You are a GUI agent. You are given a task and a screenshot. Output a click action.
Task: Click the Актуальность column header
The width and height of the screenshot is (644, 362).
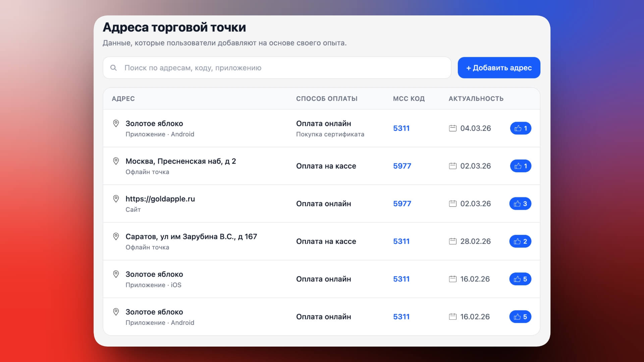tap(476, 99)
